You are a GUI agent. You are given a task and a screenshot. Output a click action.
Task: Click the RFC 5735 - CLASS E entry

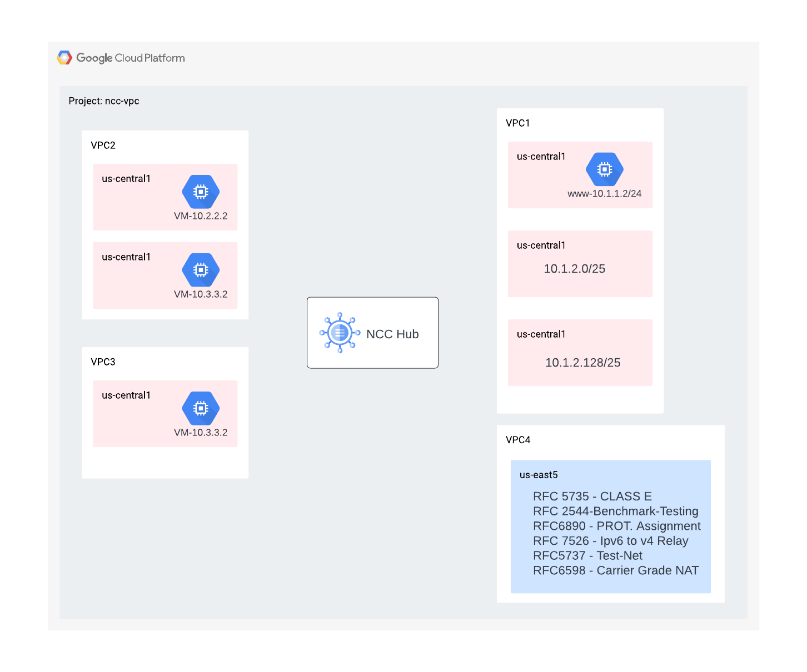click(592, 496)
